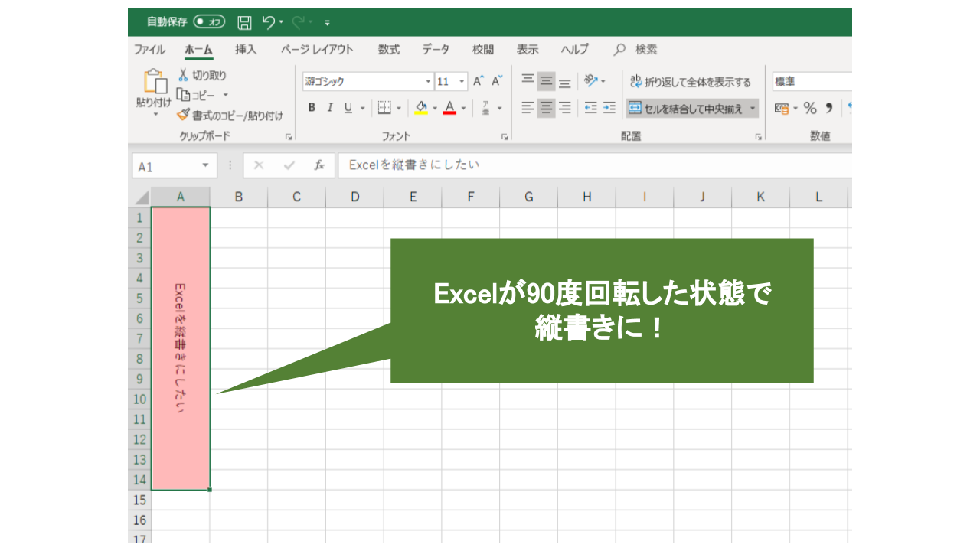Expand the merge cells dropdown arrow
This screenshot has height=551, width=980.
(753, 109)
